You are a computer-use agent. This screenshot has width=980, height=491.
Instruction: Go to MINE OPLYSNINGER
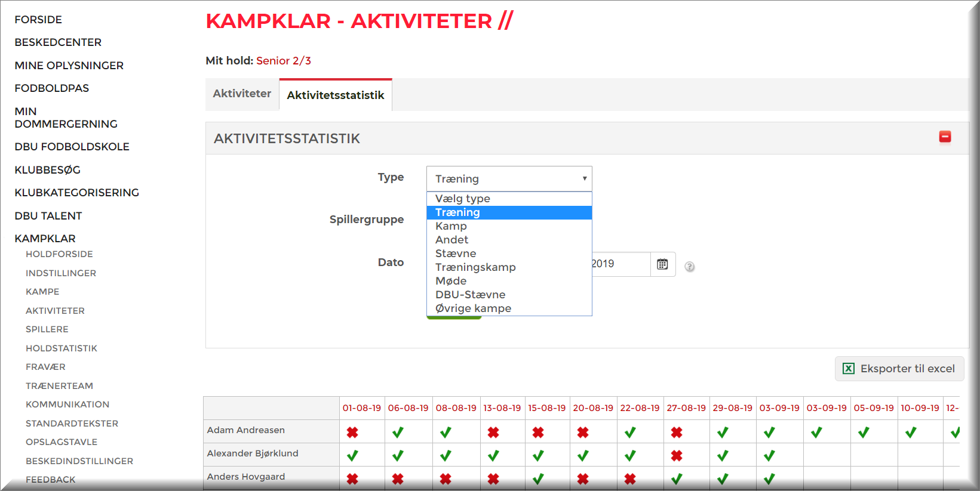coord(69,66)
